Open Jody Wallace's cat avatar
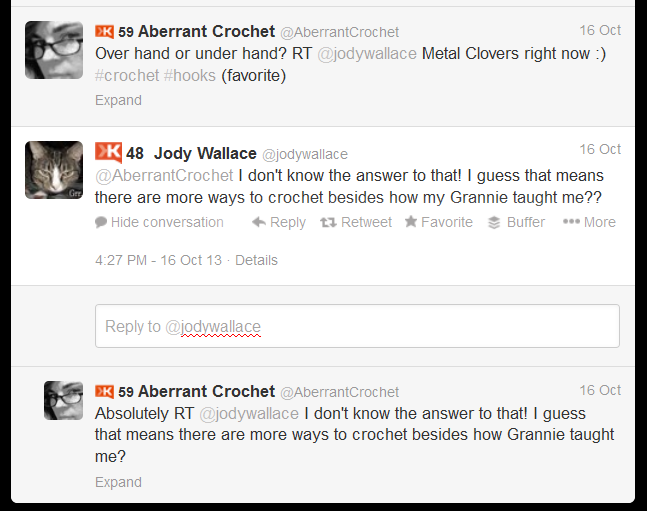 pos(53,170)
